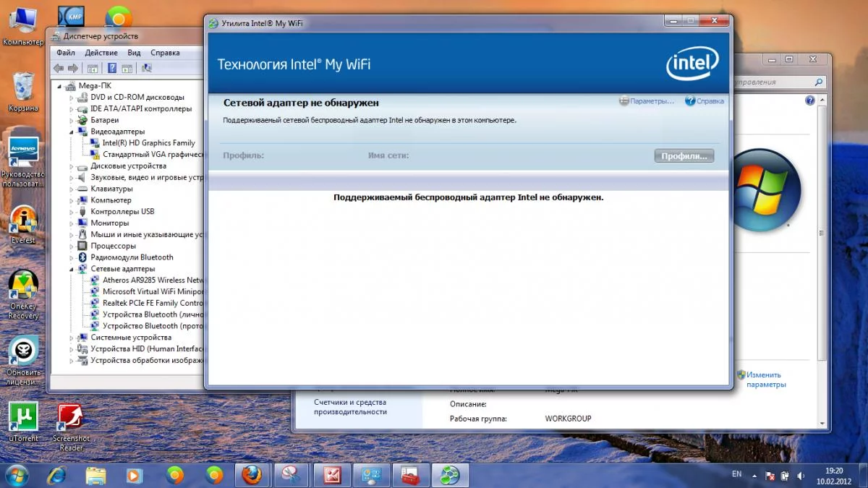Screen dimensions: 868x488
Task: Open Справка help icon in Intel My WiFi
Action: click(x=690, y=101)
